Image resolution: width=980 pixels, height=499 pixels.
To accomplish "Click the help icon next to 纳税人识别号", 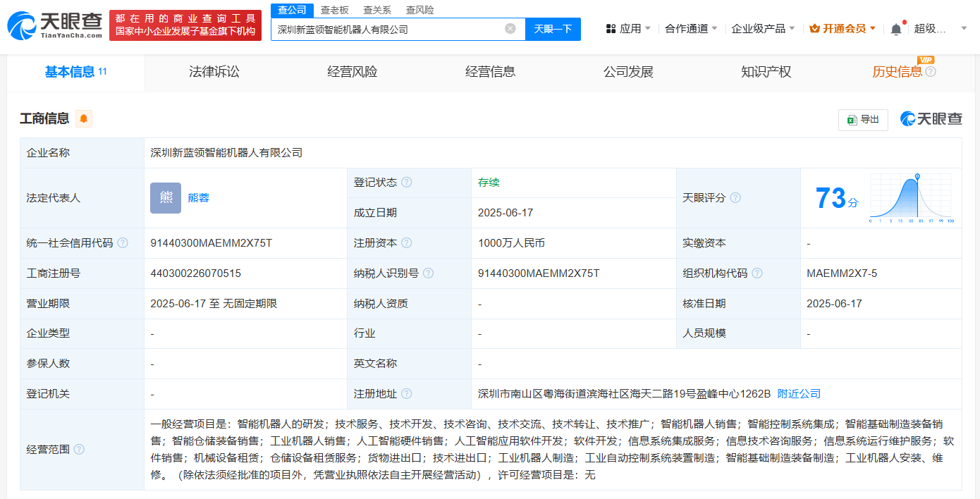I will pyautogui.click(x=428, y=273).
